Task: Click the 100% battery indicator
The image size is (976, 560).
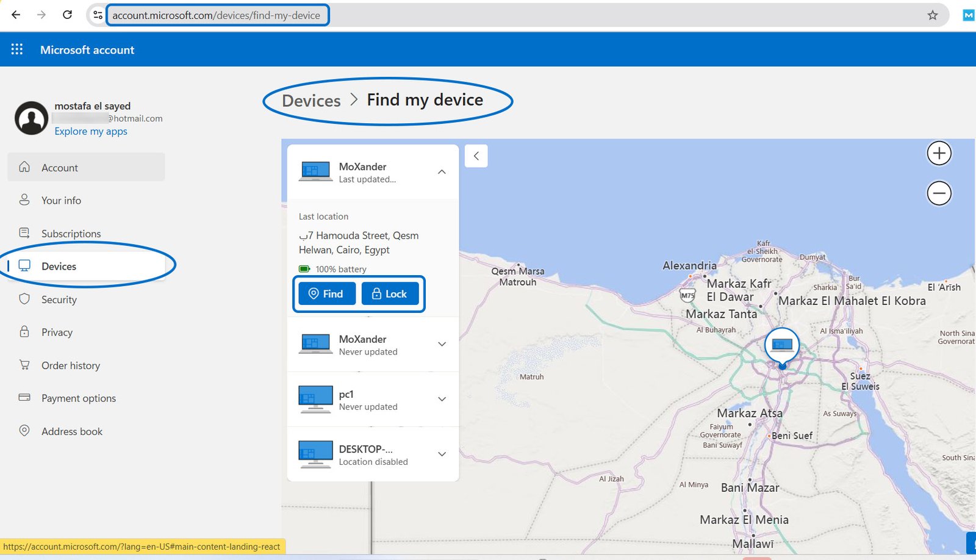Action: coord(332,269)
